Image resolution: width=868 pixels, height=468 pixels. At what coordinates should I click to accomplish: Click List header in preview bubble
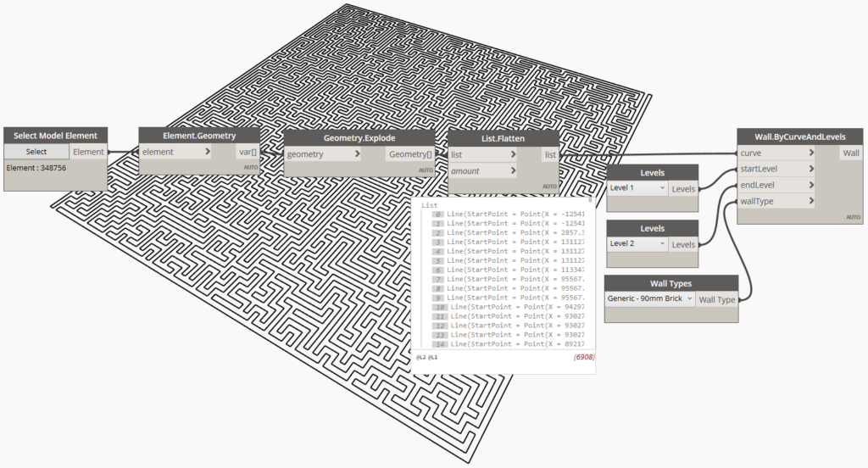429,205
